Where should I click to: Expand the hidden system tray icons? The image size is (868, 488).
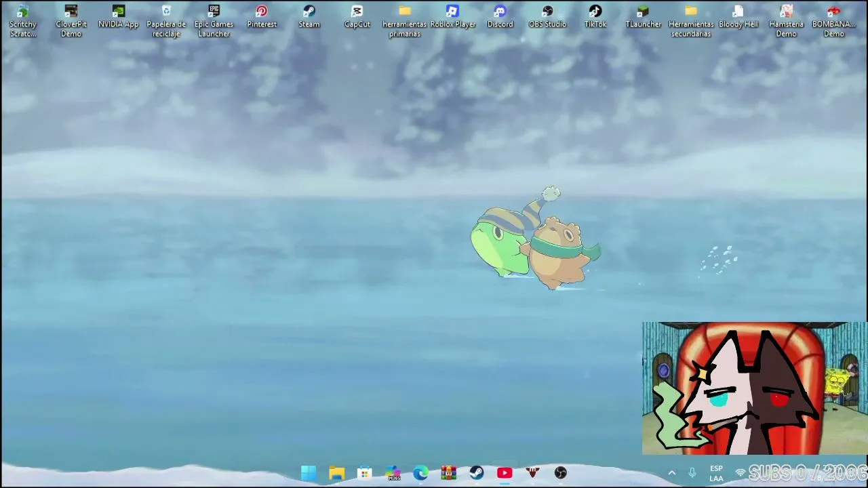tap(671, 472)
